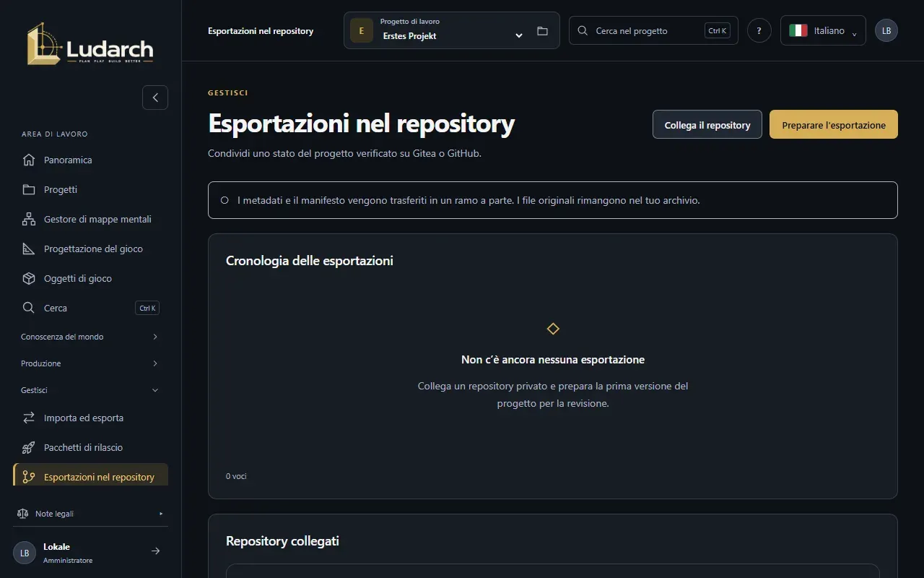Open Progetti in the sidebar
This screenshot has width=924, height=578.
click(90, 189)
